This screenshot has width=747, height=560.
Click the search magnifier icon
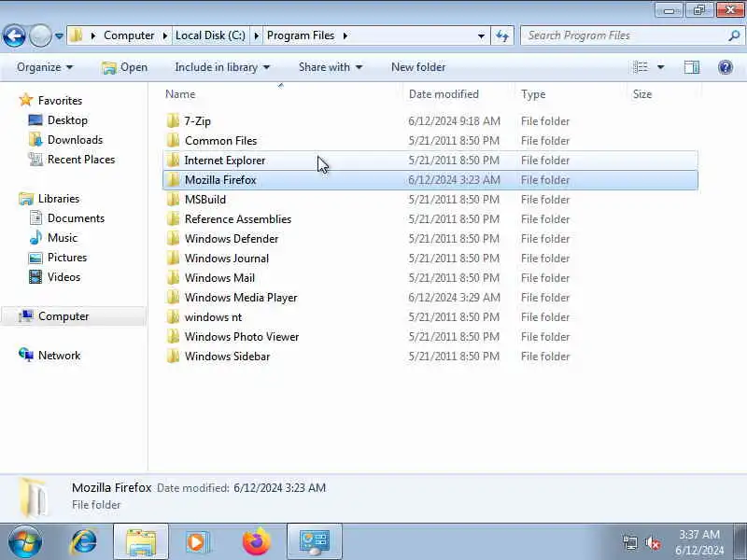[x=734, y=35]
